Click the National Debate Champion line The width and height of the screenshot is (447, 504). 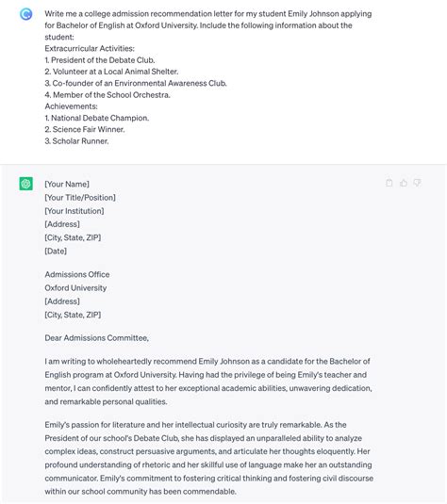tap(97, 118)
